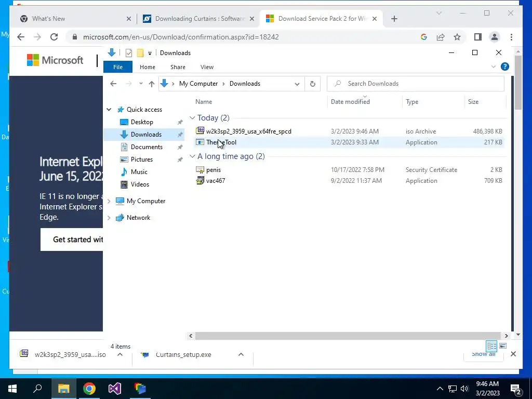Open recent locations dropdown arrow
This screenshot has height=399, width=532.
pyautogui.click(x=141, y=84)
